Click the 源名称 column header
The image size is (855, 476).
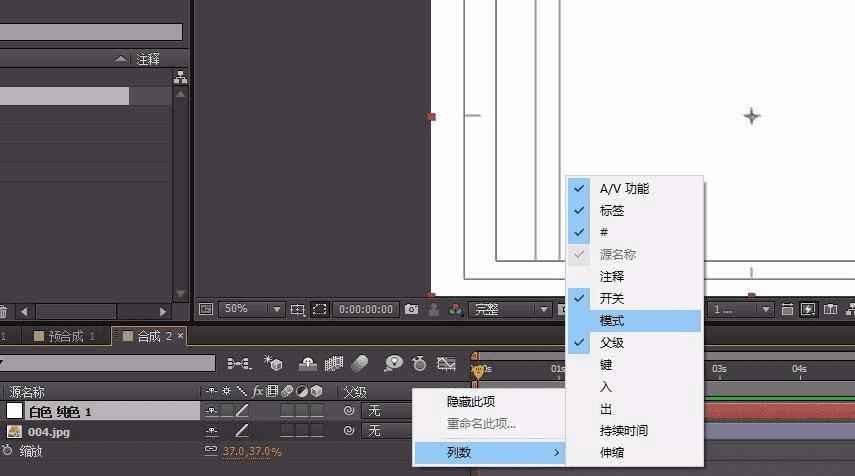[x=27, y=391]
